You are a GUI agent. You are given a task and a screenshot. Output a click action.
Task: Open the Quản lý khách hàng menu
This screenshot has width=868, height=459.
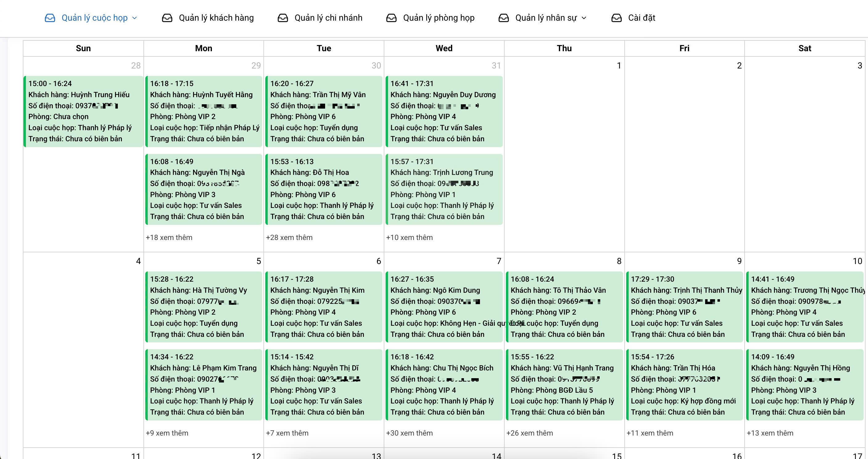pos(216,18)
